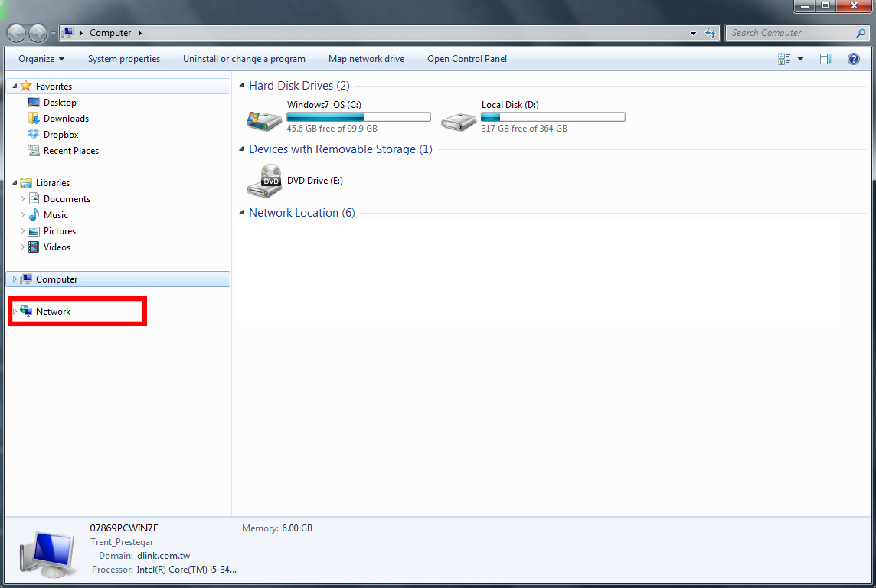Image resolution: width=876 pixels, height=588 pixels.
Task: Collapse the Favorites section
Action: pyautogui.click(x=15, y=87)
